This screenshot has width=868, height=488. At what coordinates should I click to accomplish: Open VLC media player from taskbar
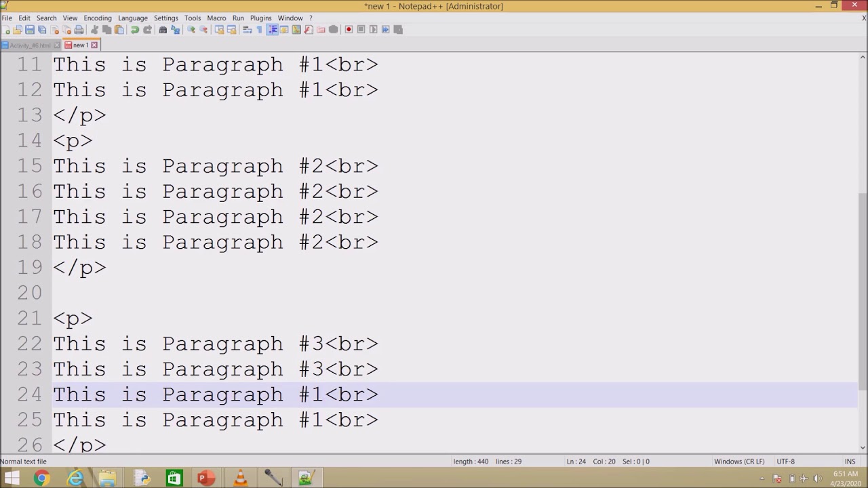(x=240, y=479)
